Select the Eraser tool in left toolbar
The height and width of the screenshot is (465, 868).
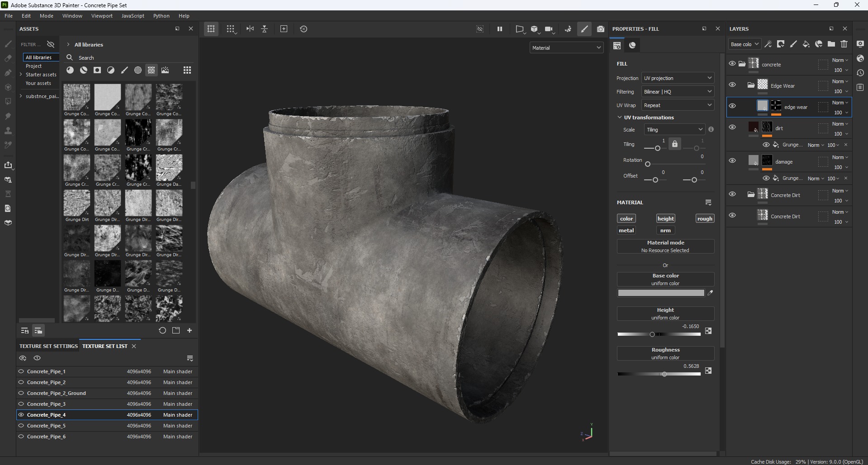point(8,58)
